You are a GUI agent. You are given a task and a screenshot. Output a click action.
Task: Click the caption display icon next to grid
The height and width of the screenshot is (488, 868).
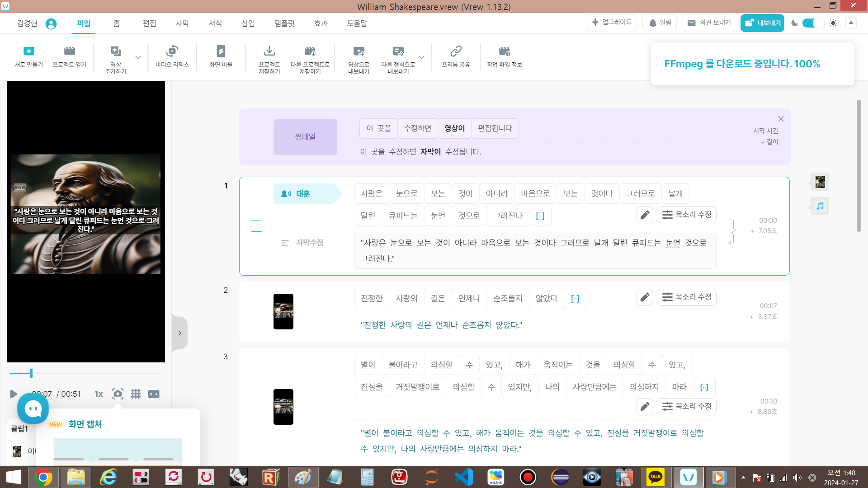coord(154,394)
